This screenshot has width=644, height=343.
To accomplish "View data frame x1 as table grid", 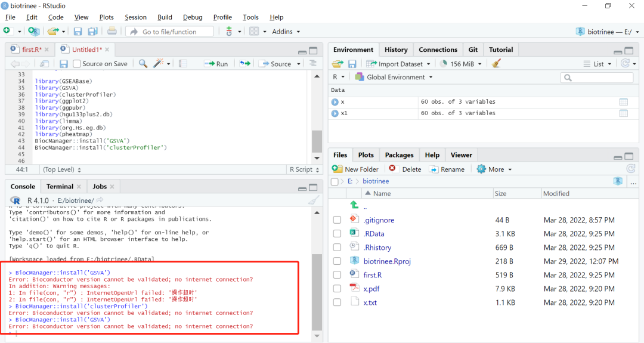I will click(624, 113).
